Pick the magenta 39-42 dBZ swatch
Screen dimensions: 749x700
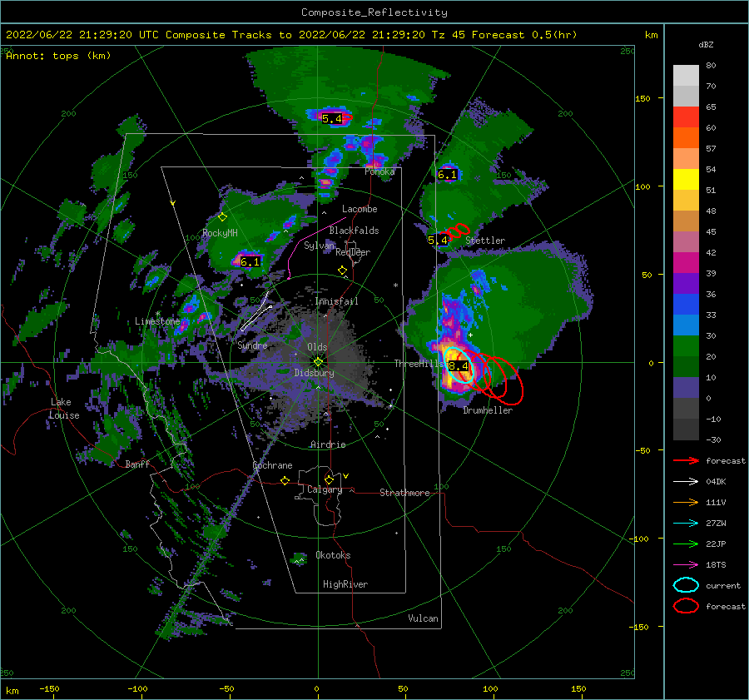pos(686,263)
